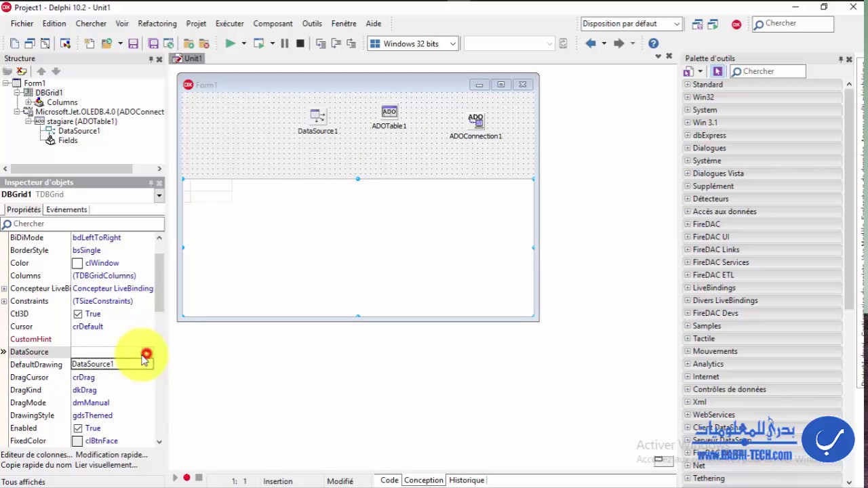Viewport: 868px width, 488px height.
Task: Click the Stop program square icon
Action: pyautogui.click(x=300, y=43)
